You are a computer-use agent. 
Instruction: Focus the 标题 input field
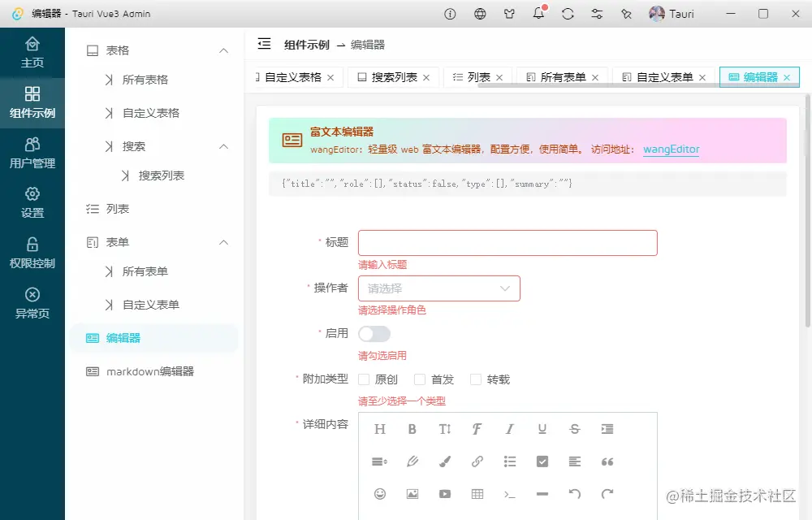point(508,243)
